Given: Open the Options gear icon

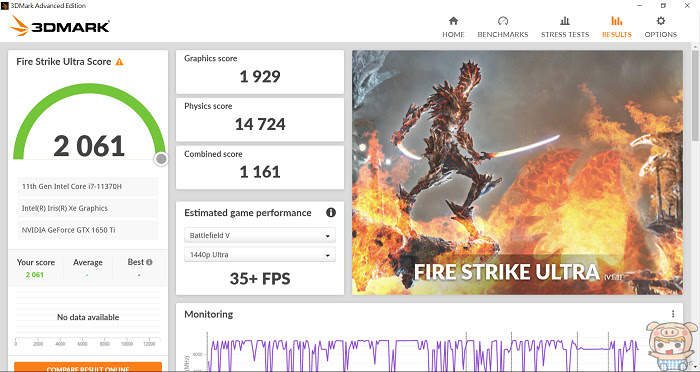Looking at the screenshot, I should (x=661, y=21).
